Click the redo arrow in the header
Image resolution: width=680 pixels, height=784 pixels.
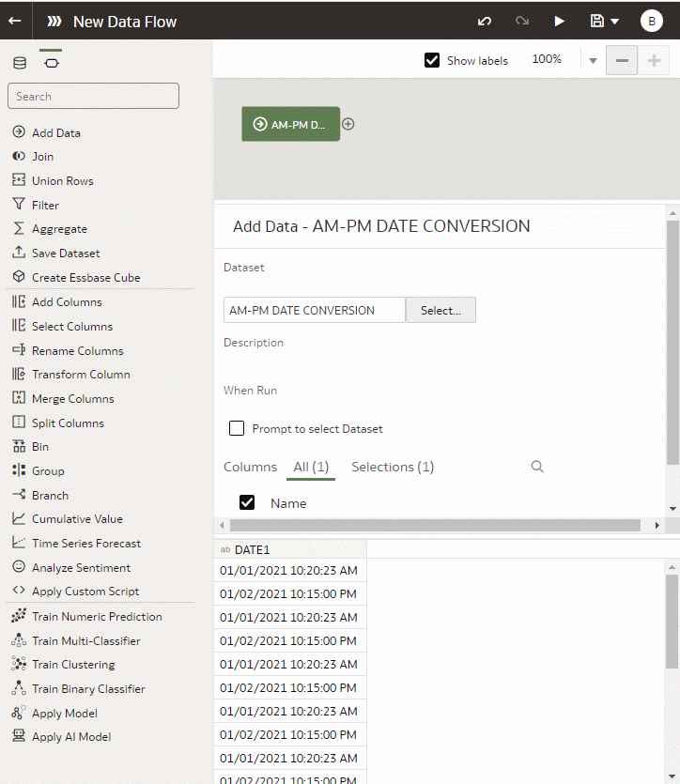click(x=522, y=21)
